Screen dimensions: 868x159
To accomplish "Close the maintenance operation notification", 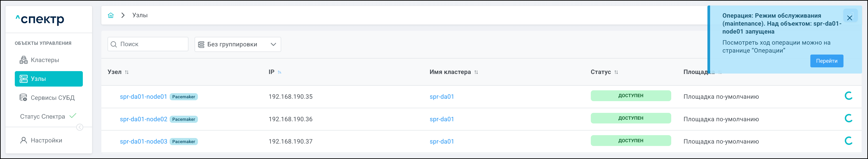I will 849,18.
